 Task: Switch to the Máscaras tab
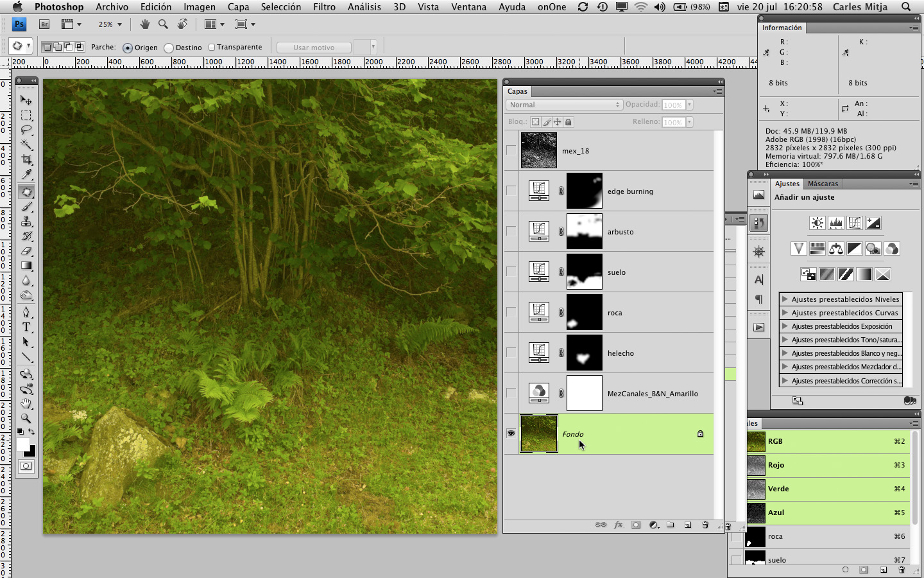823,184
